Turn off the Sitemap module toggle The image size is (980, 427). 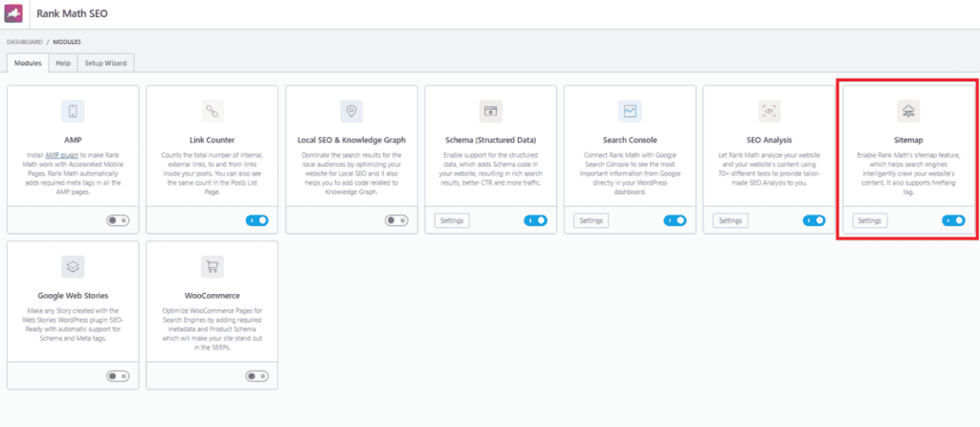click(x=953, y=221)
